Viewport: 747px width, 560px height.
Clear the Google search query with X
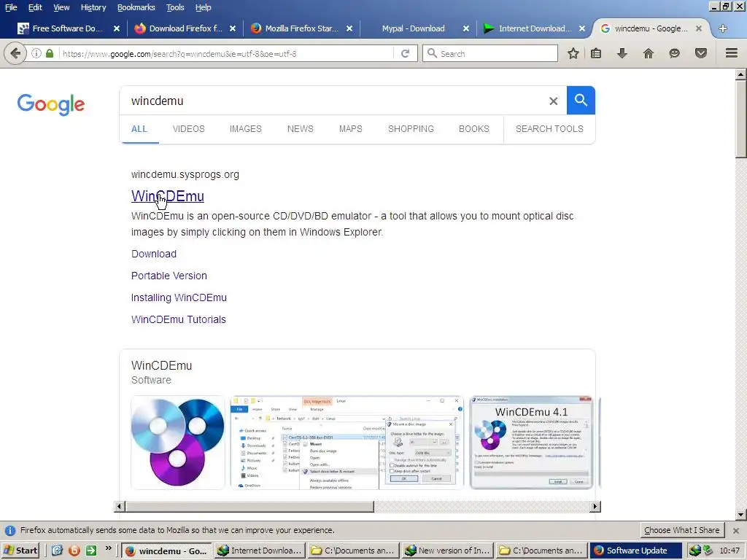553,101
